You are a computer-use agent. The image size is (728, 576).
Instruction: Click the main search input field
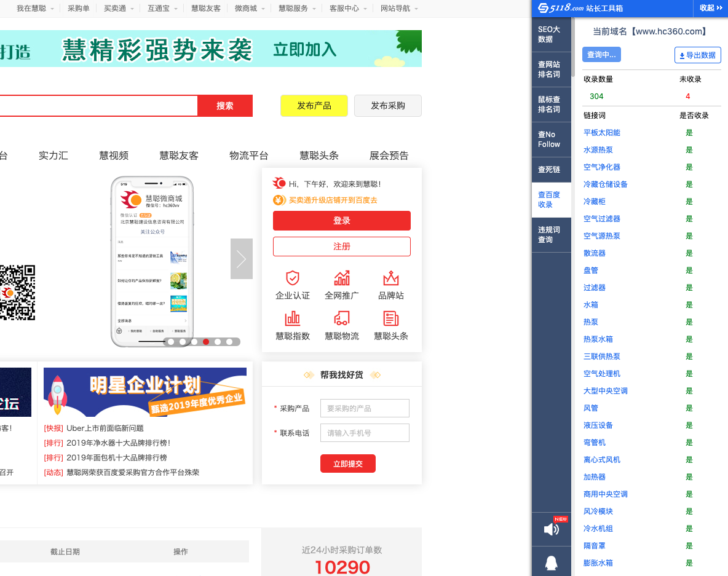point(98,106)
